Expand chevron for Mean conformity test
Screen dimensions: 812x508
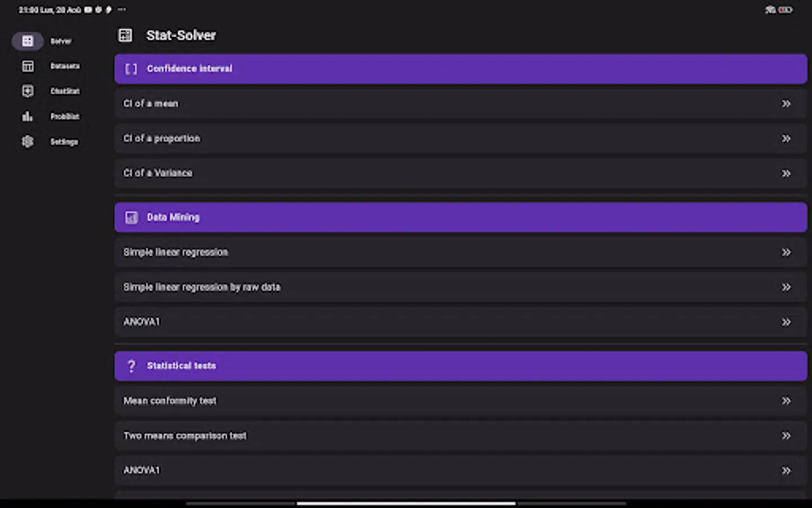[x=785, y=401]
